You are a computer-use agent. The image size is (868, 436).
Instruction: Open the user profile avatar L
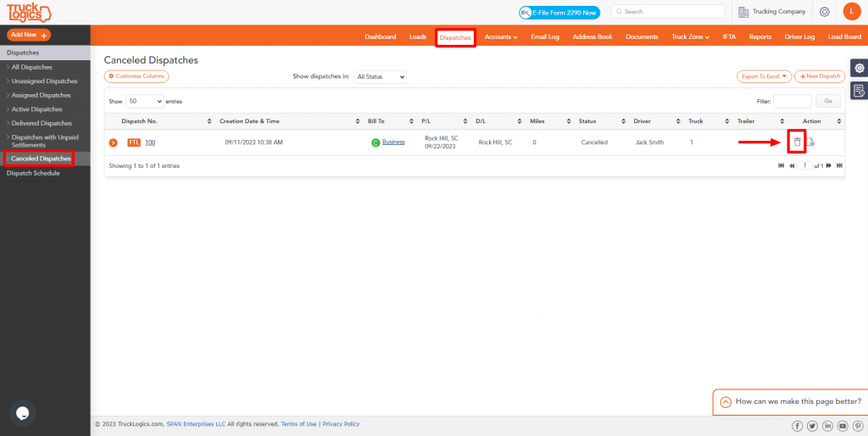[851, 12]
